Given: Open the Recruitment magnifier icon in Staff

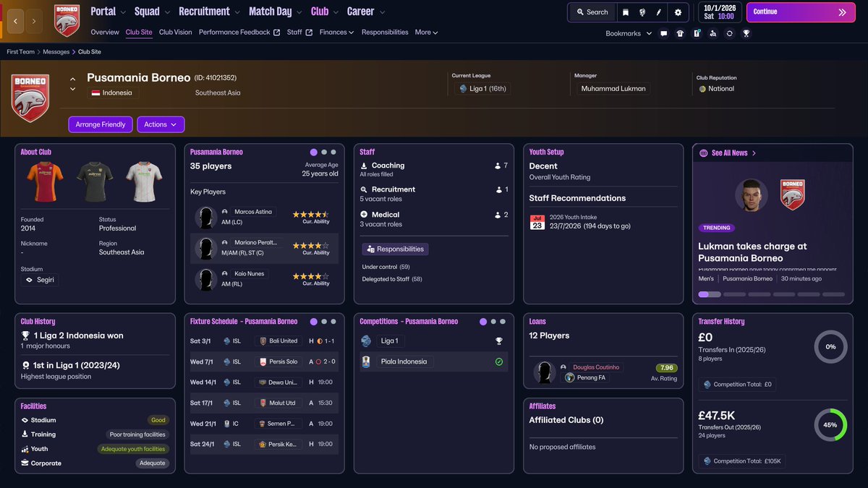Looking at the screenshot, I should coord(364,189).
